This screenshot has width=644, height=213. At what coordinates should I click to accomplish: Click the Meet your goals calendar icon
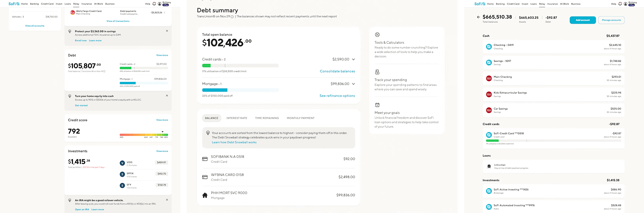point(377,105)
